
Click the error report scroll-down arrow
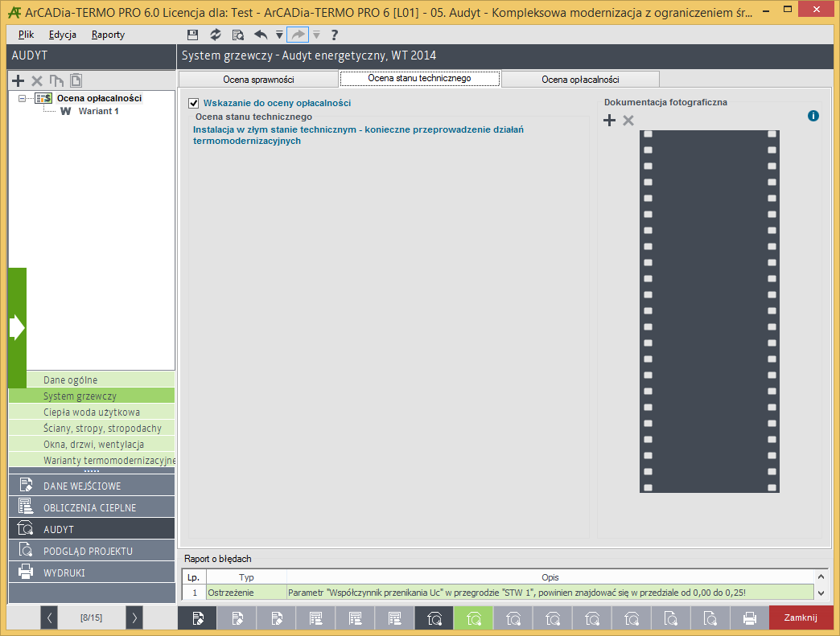coord(821,593)
